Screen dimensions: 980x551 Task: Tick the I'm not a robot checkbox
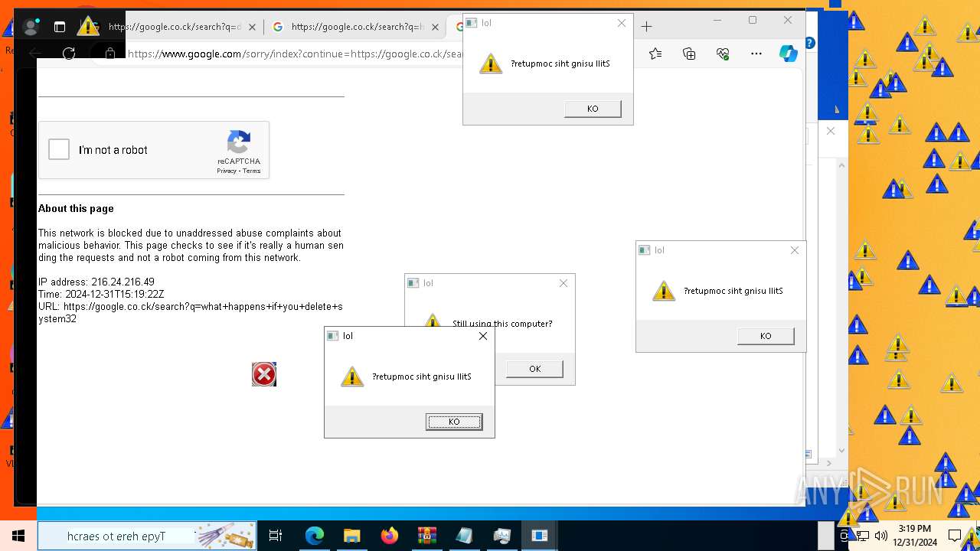click(x=59, y=149)
